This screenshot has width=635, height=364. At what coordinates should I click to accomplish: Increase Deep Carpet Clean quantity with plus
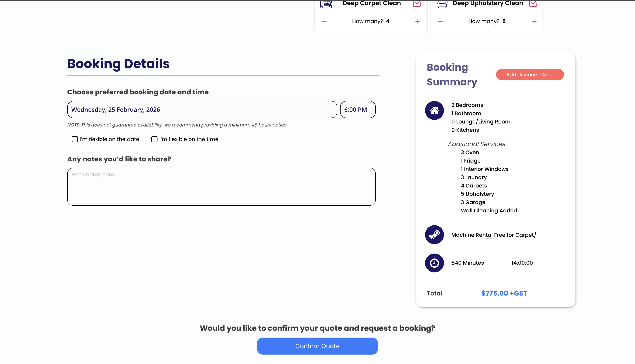point(418,22)
